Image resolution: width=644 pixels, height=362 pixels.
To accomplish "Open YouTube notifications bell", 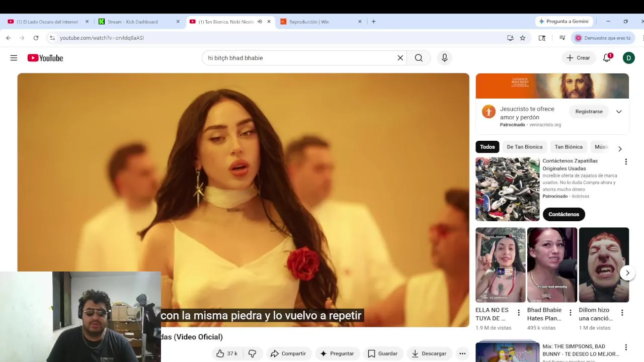I will [607, 58].
